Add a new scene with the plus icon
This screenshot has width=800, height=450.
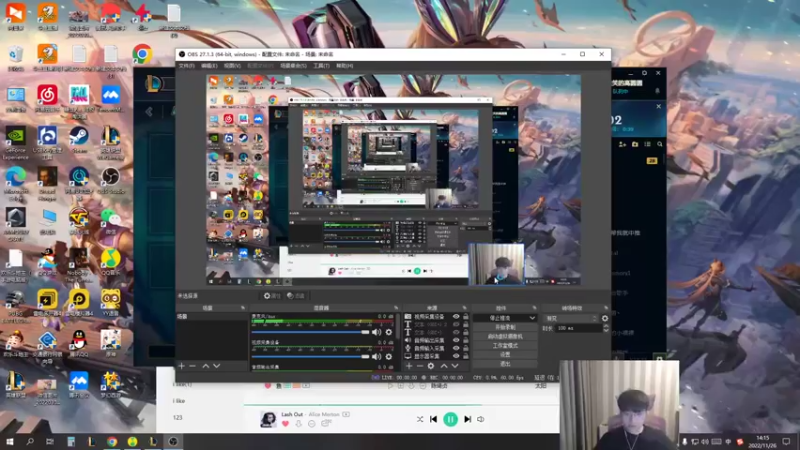pyautogui.click(x=181, y=366)
